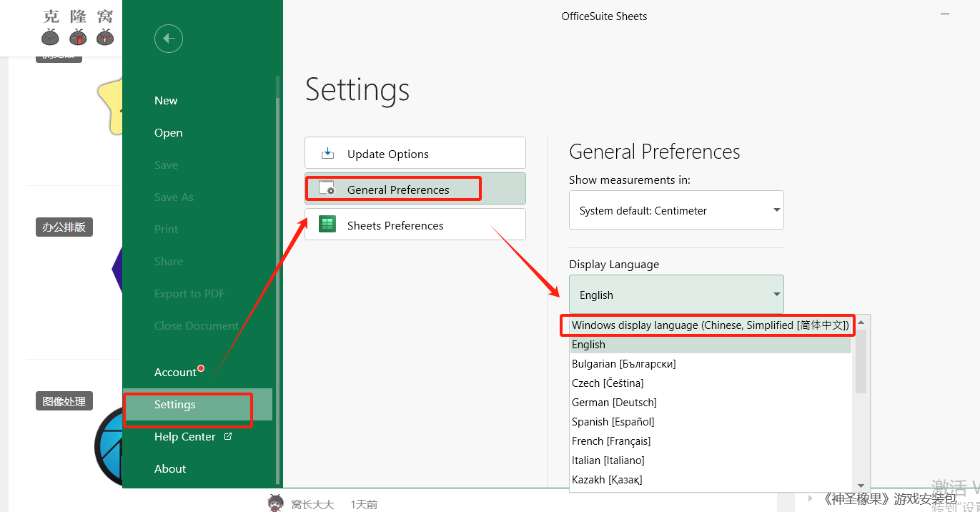
Task: Click the Display Language combo box
Action: [676, 295]
